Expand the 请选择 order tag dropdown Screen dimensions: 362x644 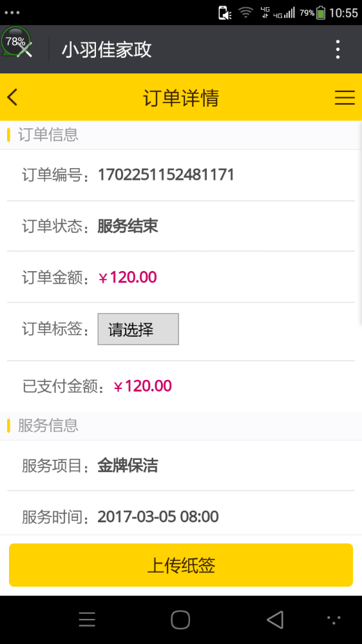(138, 329)
